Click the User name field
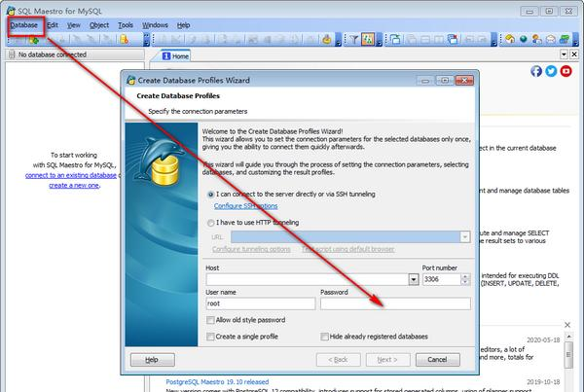 260,303
